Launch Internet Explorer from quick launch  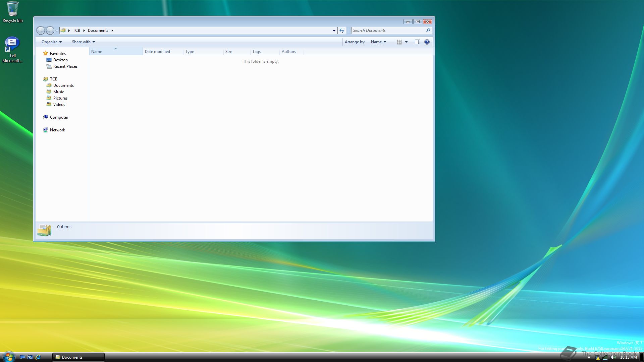(38, 357)
